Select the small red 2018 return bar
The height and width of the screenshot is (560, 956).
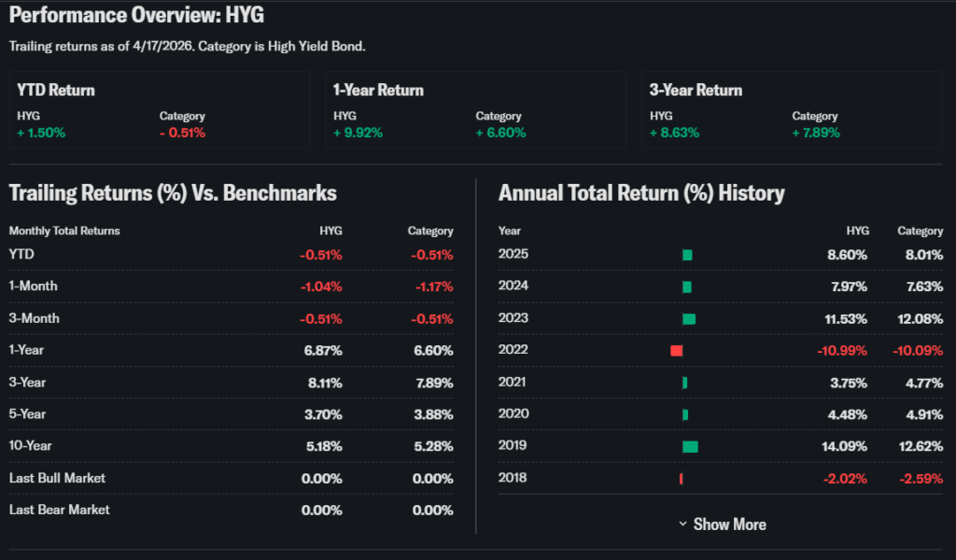(x=682, y=478)
